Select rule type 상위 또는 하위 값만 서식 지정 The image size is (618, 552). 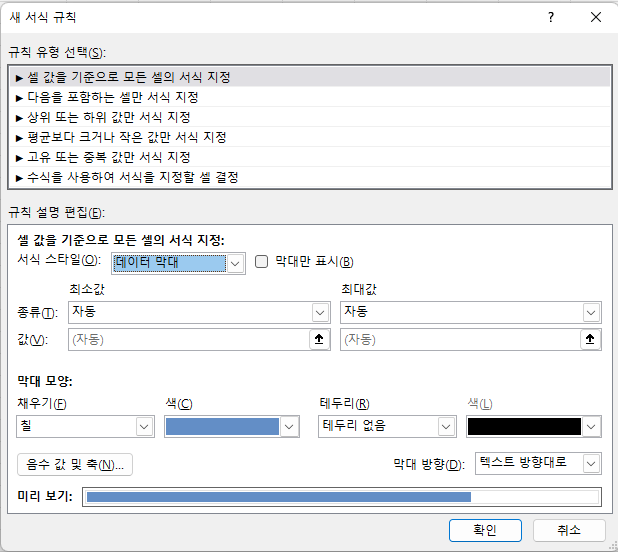coord(310,117)
